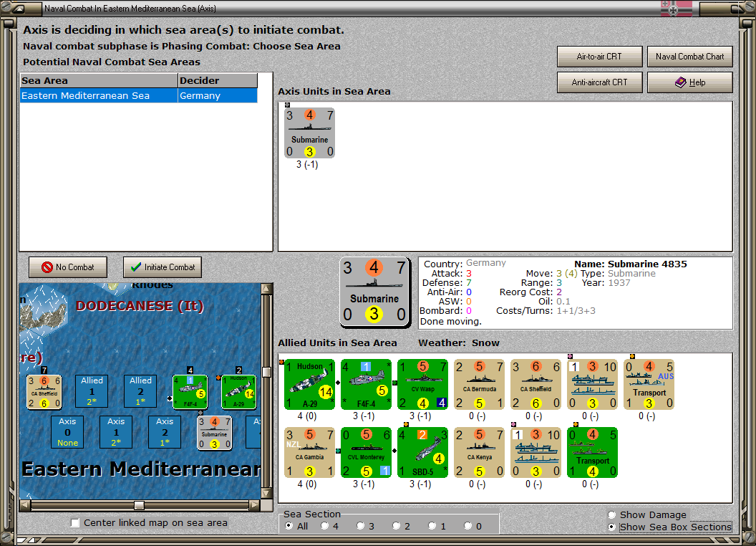Click the A-29 Hudson counter on the map
The height and width of the screenshot is (546, 756).
238,392
